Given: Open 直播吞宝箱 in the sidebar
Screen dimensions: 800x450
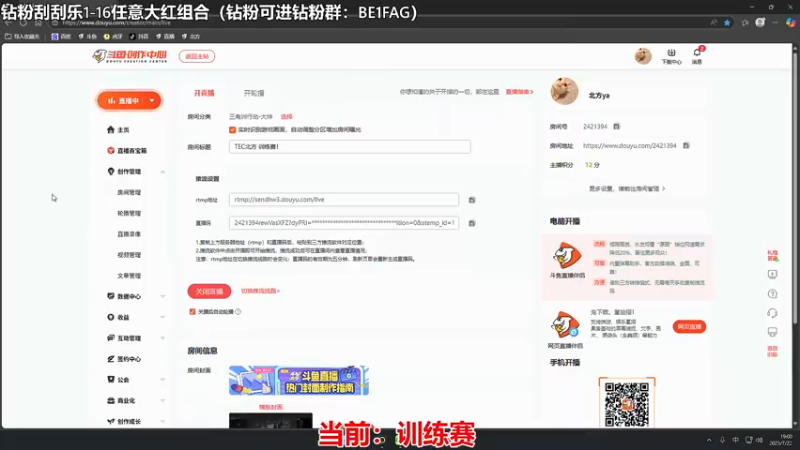Looking at the screenshot, I should (x=127, y=151).
